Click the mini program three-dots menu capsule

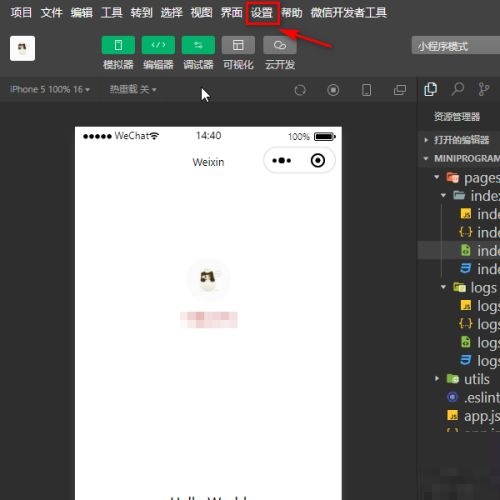coord(282,161)
